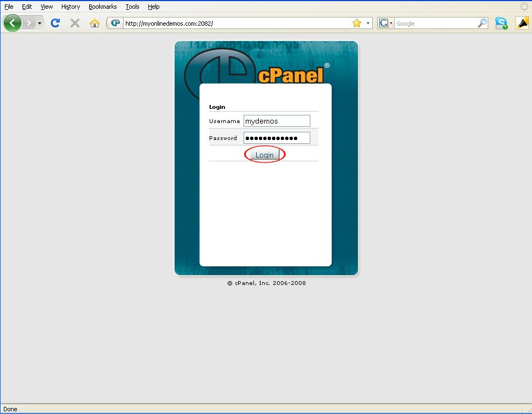Open the Help menu
Image resolution: width=532 pixels, height=414 pixels.
154,7
